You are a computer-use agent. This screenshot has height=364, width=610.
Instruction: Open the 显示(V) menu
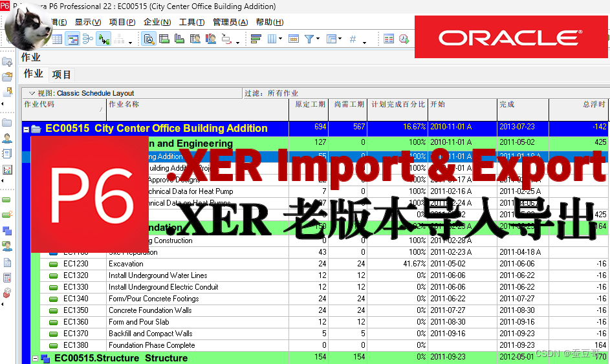[x=88, y=22]
